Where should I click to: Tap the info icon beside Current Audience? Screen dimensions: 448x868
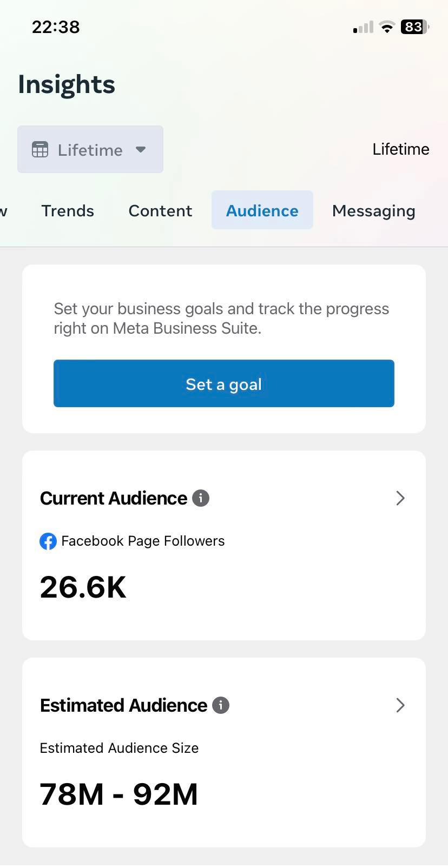pos(201,498)
